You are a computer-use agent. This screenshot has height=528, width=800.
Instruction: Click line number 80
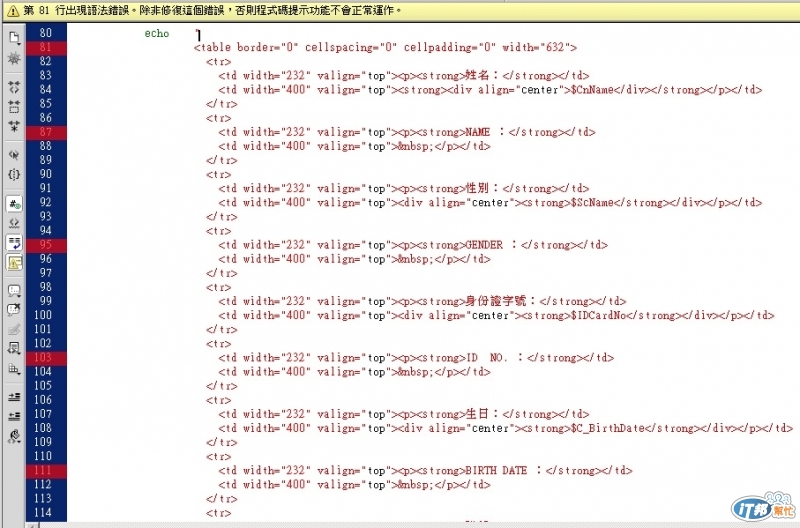(45, 33)
